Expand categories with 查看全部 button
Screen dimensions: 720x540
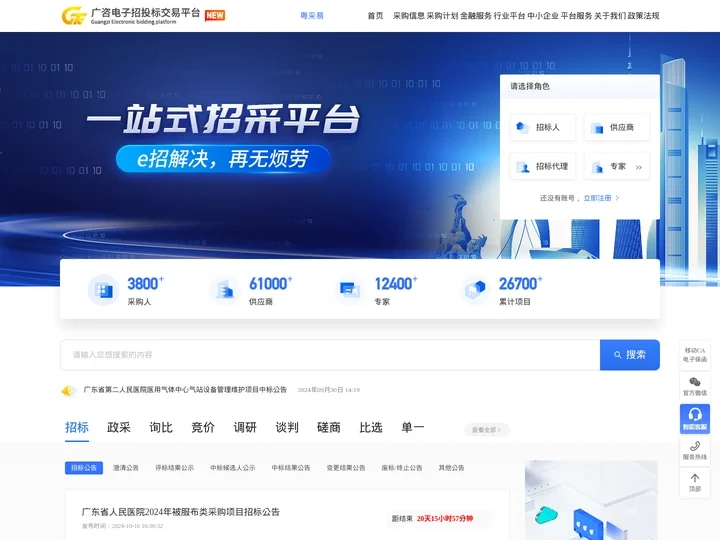coord(486,430)
